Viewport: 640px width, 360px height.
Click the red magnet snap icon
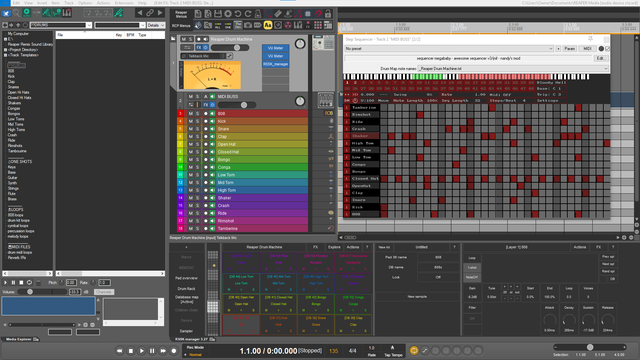(318, 14)
